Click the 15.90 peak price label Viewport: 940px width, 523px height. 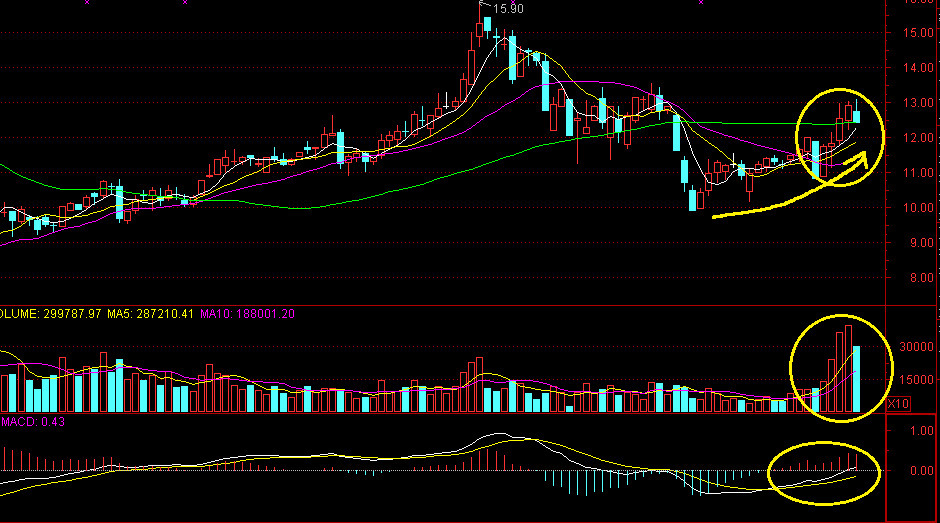[509, 9]
